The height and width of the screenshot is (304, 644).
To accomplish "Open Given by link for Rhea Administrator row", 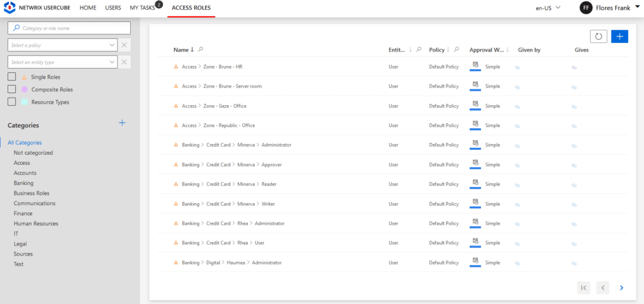I will 518,224.
